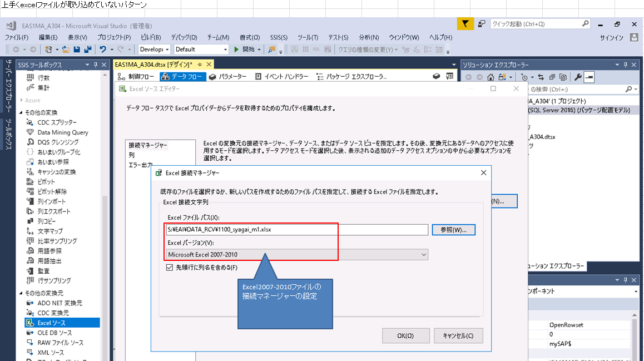Viewport: 644px width, 361px height.
Task: Click Sync arrows icon in Solution Explorer
Action: pos(541,77)
